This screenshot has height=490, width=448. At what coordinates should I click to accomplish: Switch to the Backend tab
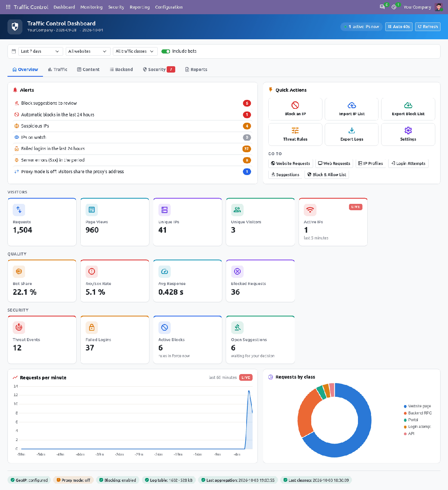click(121, 70)
